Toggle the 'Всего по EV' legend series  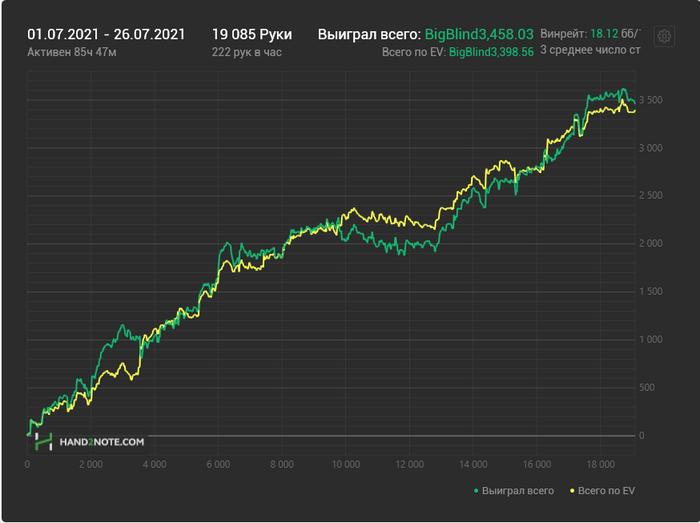pos(602,491)
